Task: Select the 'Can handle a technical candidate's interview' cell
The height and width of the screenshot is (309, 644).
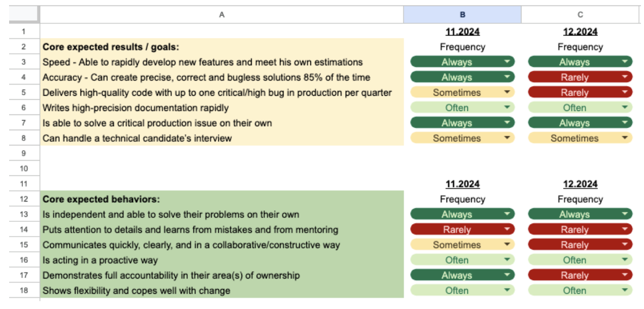Action: 222,138
